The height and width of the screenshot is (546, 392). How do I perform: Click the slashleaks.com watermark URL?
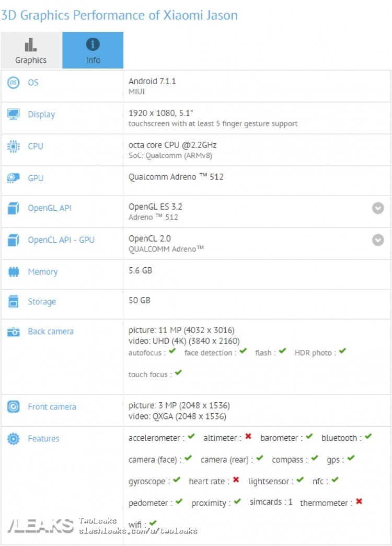(138, 531)
